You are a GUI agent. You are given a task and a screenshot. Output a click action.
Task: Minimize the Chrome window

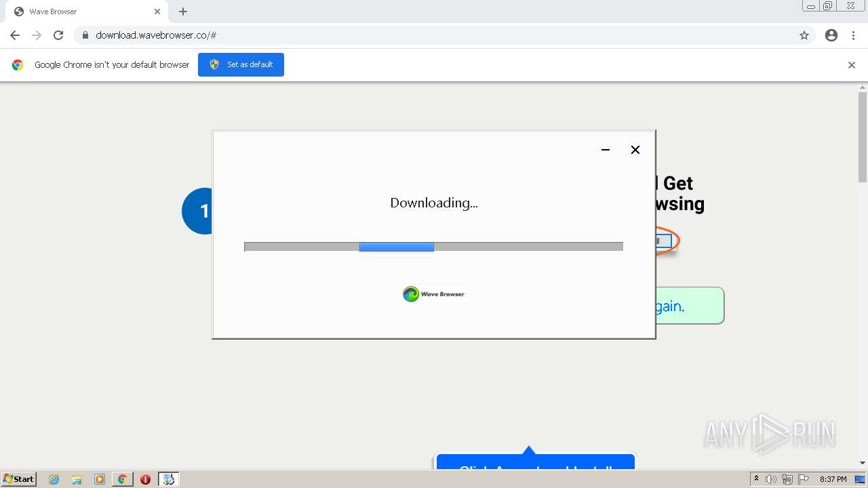[810, 6]
